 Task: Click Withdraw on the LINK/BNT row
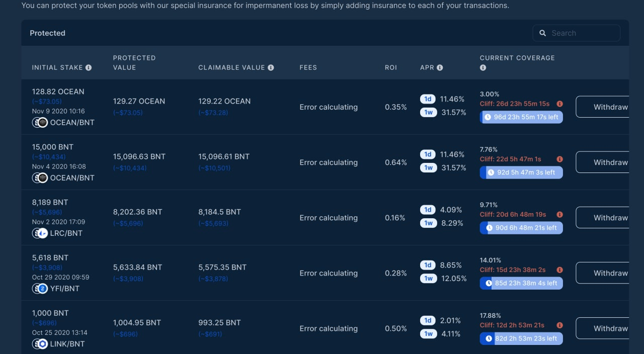coord(610,328)
